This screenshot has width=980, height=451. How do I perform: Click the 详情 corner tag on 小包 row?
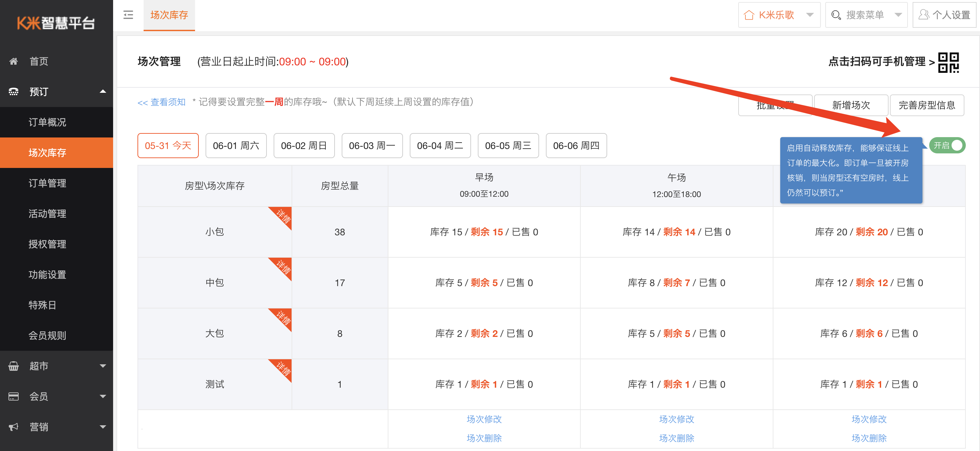click(283, 216)
